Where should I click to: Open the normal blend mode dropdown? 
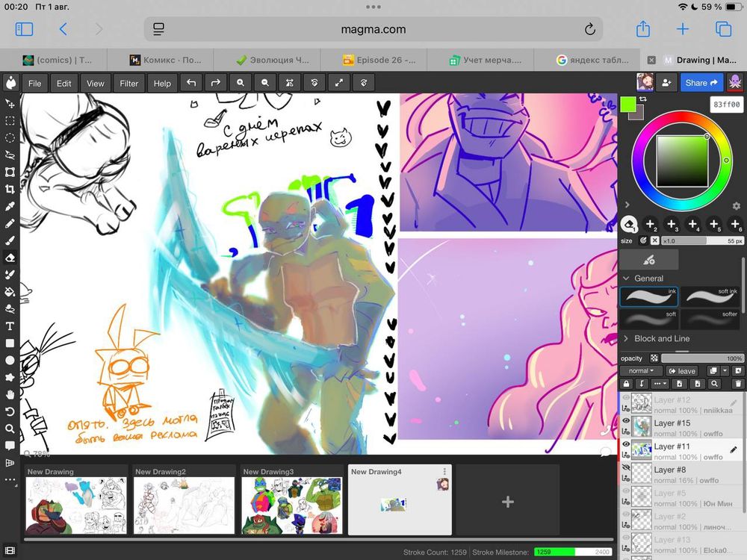641,371
